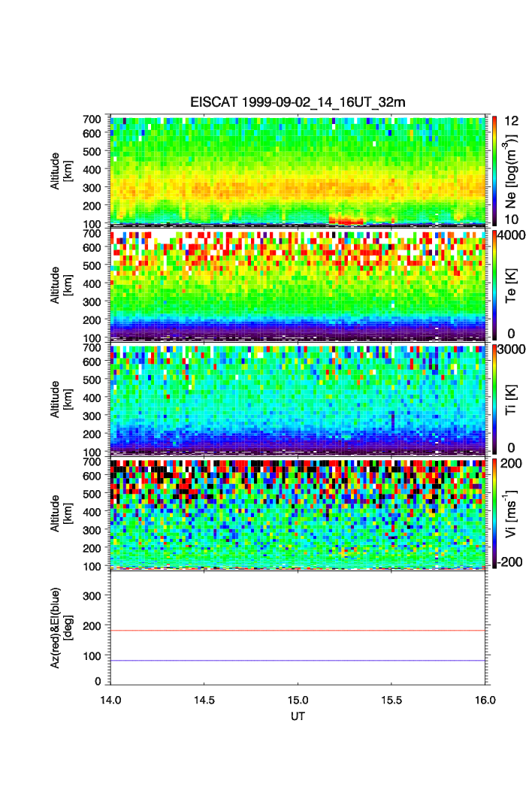Select the blue elevation line
Screen dimensions: 532x799
pos(298,661)
